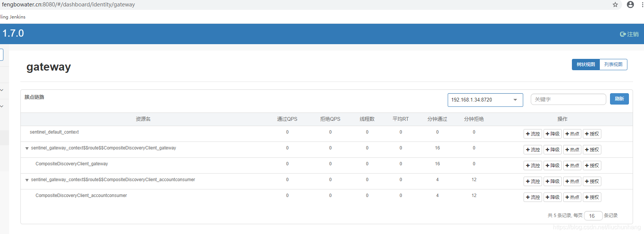Add 热点 for CompositeDiscoveryClient_accountconsumer row
Viewport: 644px width, 234px height.
572,197
